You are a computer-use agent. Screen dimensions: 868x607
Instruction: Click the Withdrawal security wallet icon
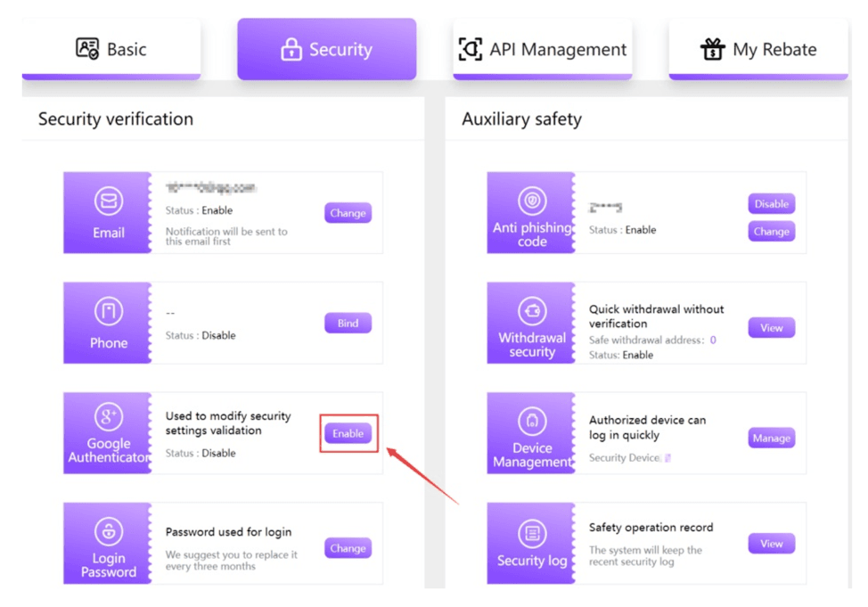click(x=532, y=311)
